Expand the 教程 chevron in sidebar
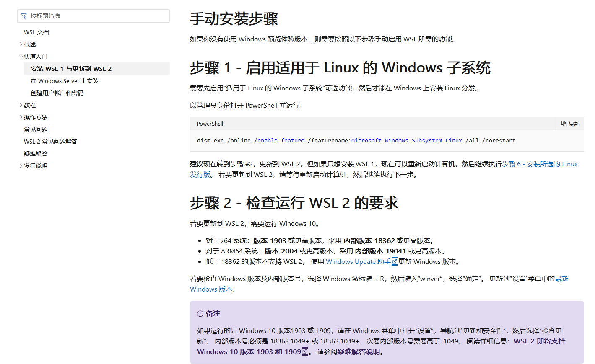The image size is (595, 364). coord(21,105)
